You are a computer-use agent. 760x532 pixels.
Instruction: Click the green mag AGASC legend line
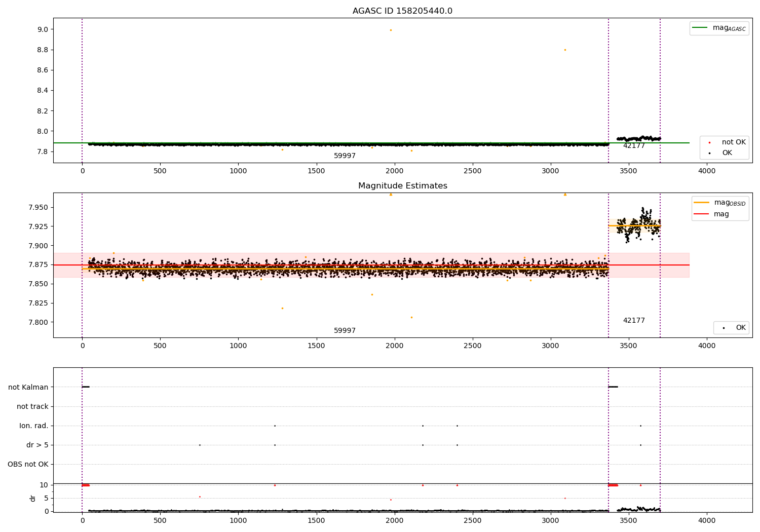[700, 28]
